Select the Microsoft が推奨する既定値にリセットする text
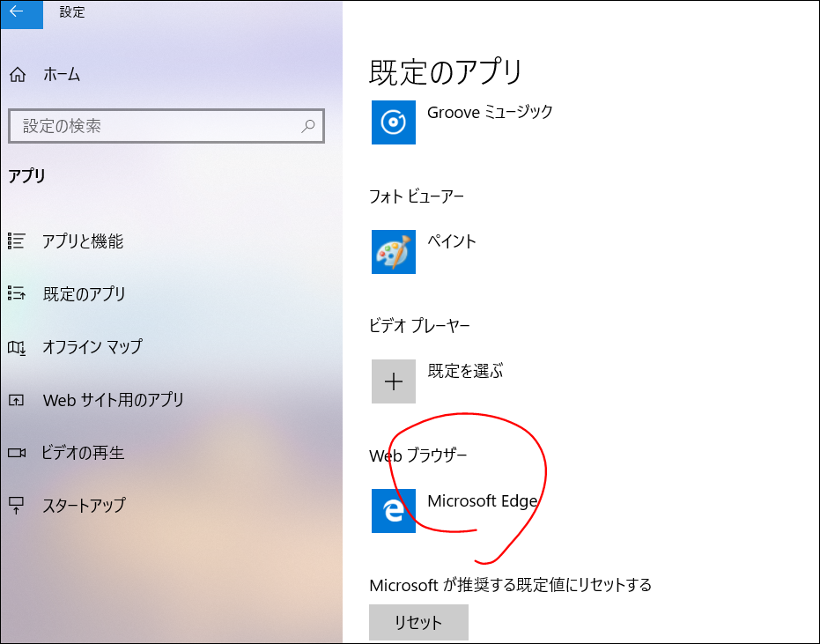820x644 pixels. [511, 585]
